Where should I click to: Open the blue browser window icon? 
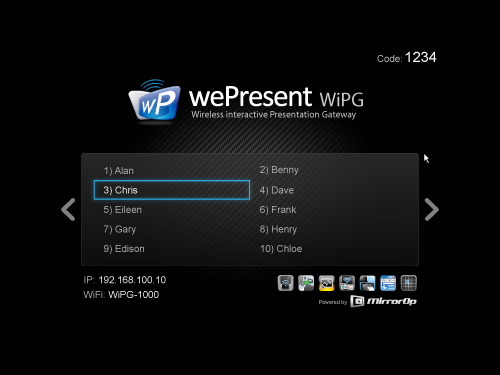(388, 283)
